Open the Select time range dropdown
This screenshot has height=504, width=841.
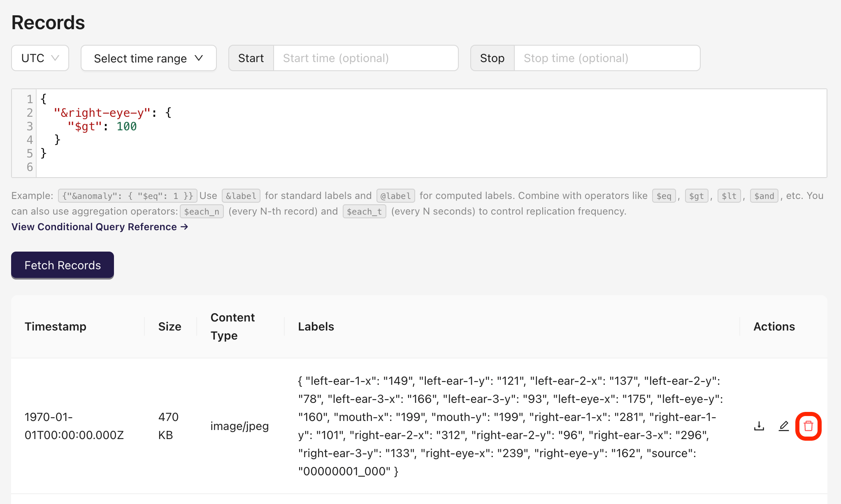[x=148, y=58]
